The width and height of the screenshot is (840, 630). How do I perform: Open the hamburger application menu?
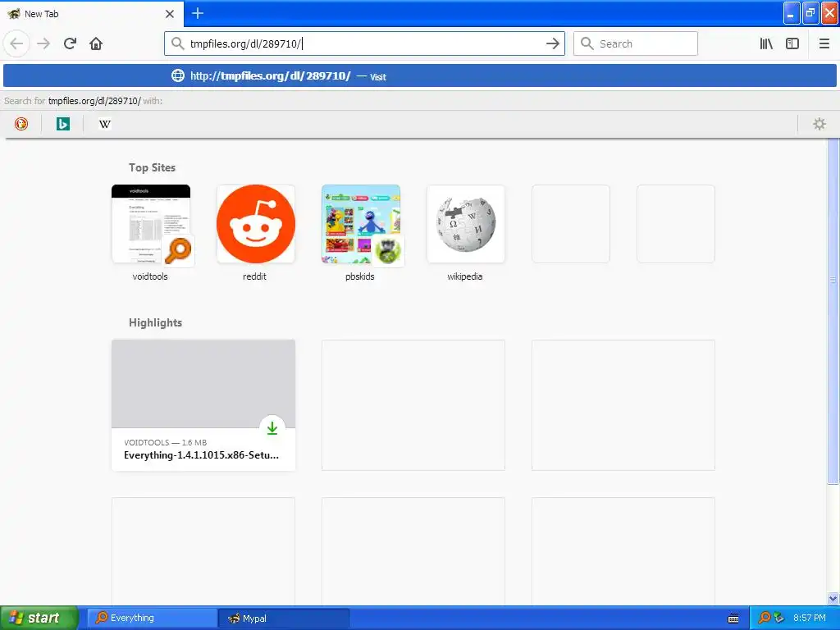(x=824, y=43)
